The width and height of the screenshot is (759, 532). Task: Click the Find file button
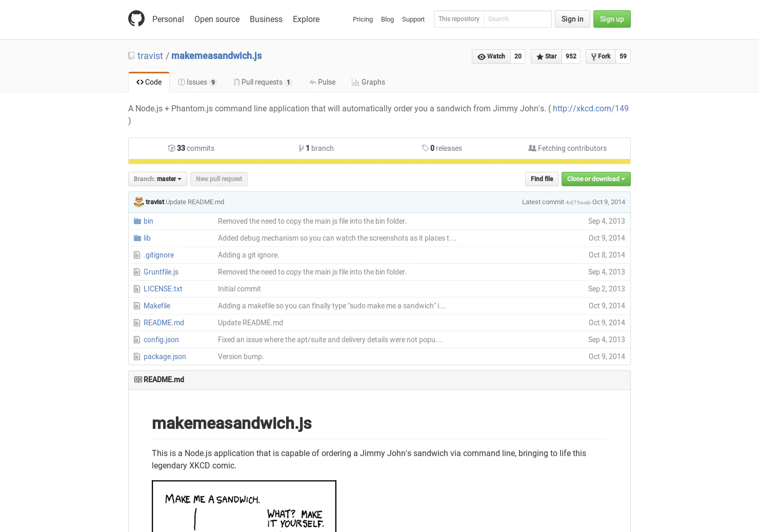point(542,179)
